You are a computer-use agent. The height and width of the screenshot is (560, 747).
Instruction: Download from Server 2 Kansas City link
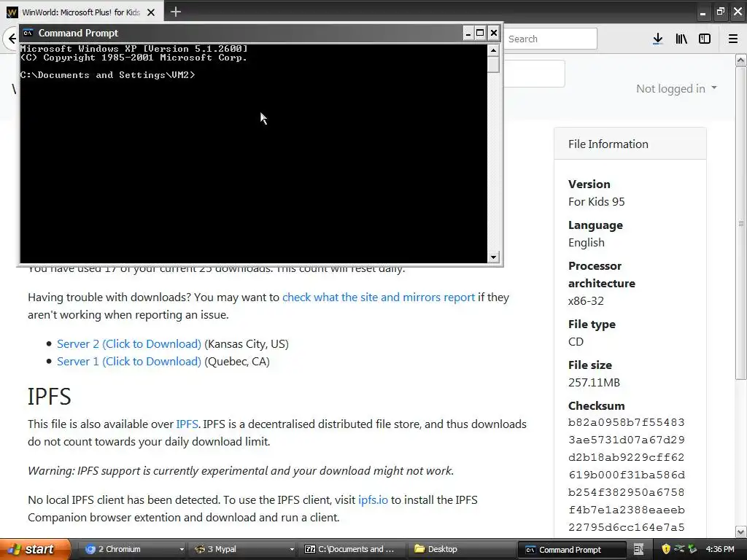pos(129,344)
